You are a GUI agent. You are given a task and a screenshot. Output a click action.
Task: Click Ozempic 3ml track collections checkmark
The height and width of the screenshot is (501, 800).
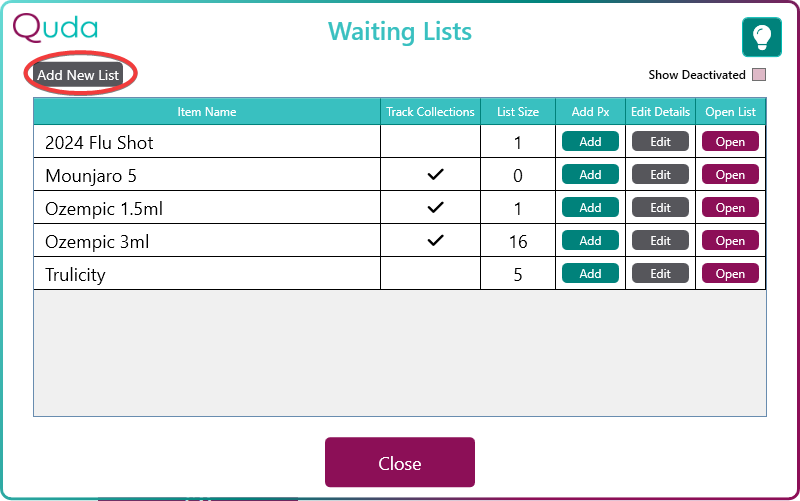[x=435, y=240]
